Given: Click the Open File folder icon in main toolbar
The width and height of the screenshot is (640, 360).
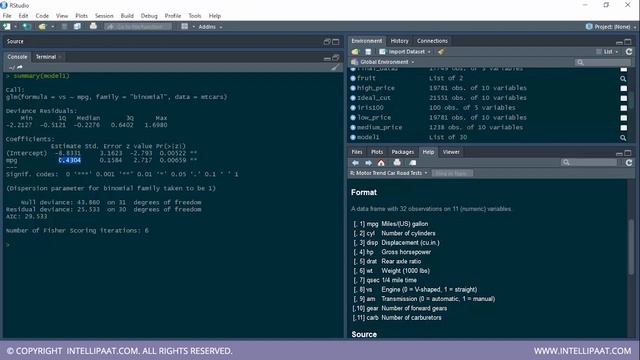Looking at the screenshot, I should pyautogui.click(x=42, y=27).
